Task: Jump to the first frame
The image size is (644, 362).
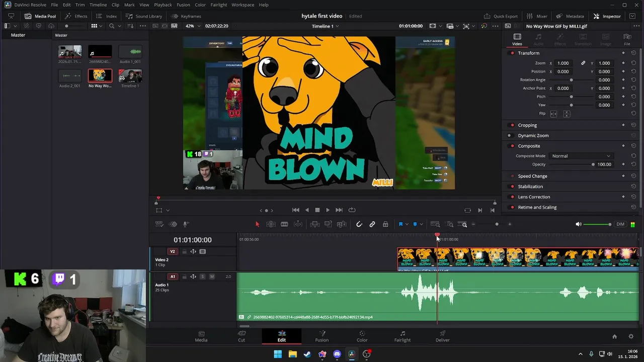Action: click(x=296, y=210)
